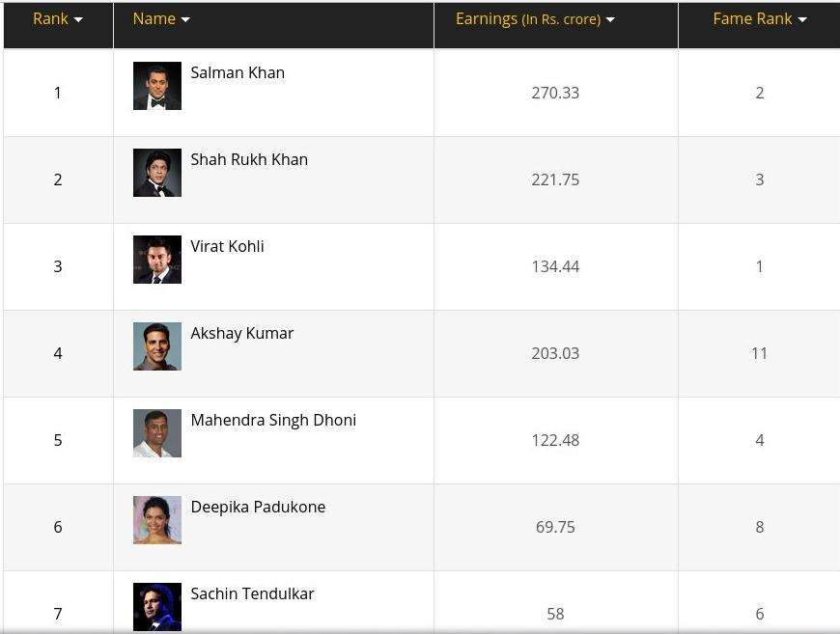
Task: Open Virat Kohli's photo thumbnail
Action: [157, 260]
